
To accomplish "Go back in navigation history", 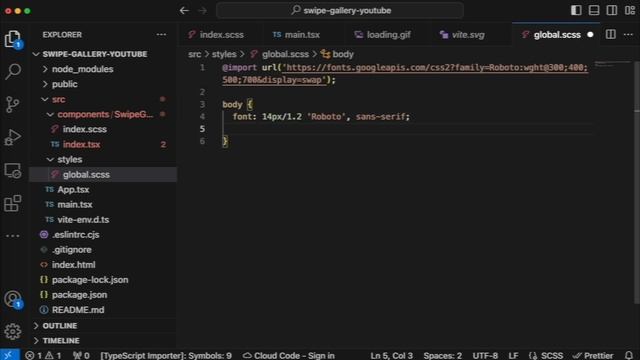I will [184, 11].
